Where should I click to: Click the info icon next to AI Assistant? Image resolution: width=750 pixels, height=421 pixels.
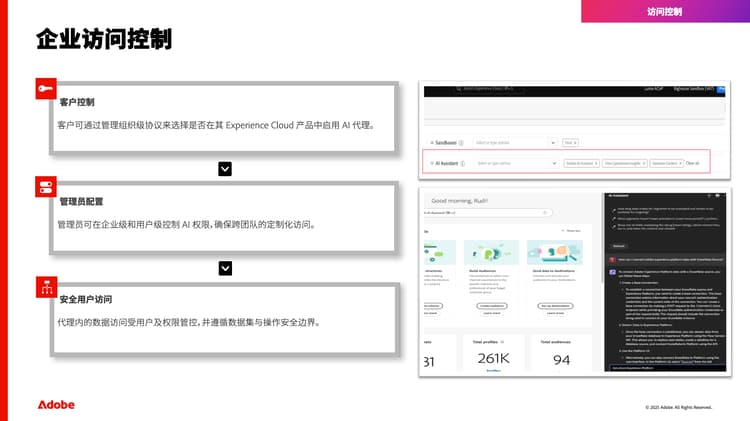[463, 164]
